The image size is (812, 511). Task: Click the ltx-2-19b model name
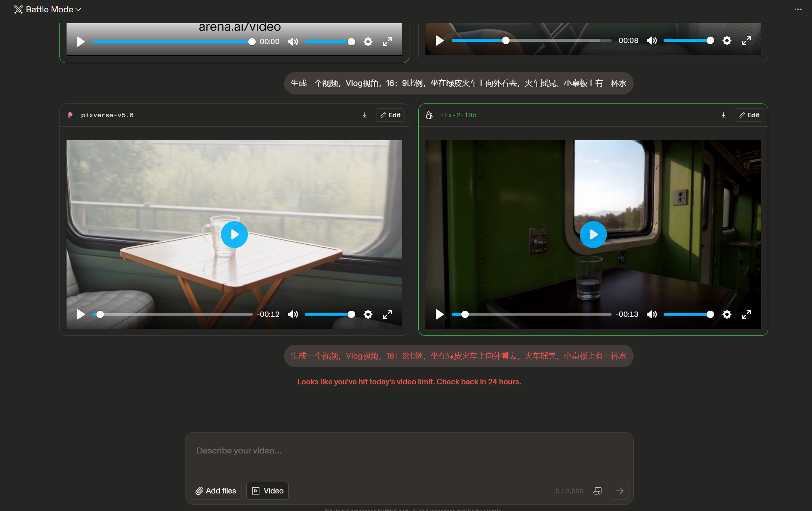tap(458, 115)
